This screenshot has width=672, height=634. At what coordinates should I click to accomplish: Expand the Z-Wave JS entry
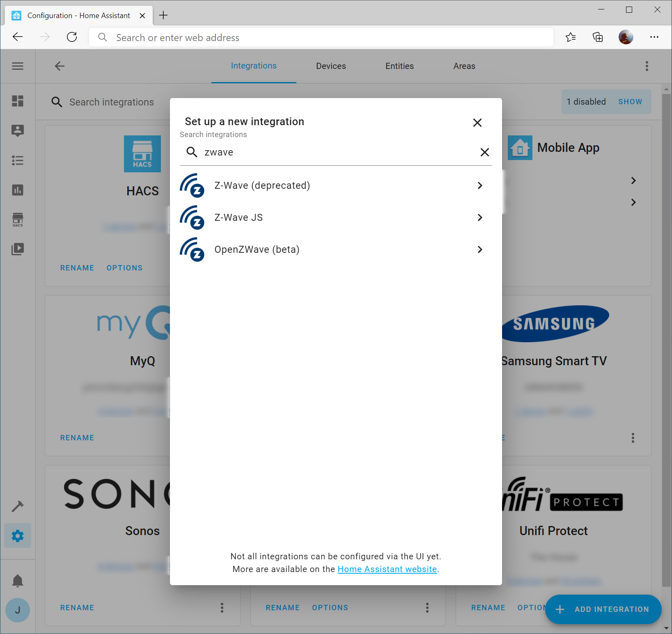[x=479, y=217]
